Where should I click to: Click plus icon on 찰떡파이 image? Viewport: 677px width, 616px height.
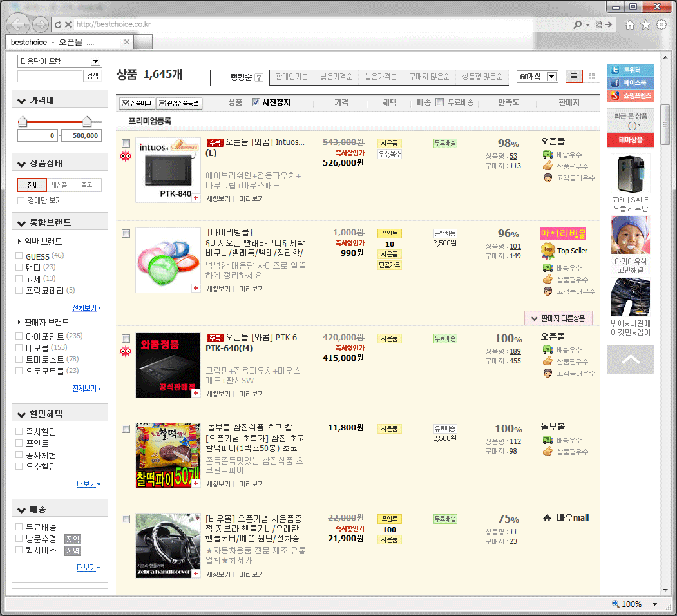point(196,483)
